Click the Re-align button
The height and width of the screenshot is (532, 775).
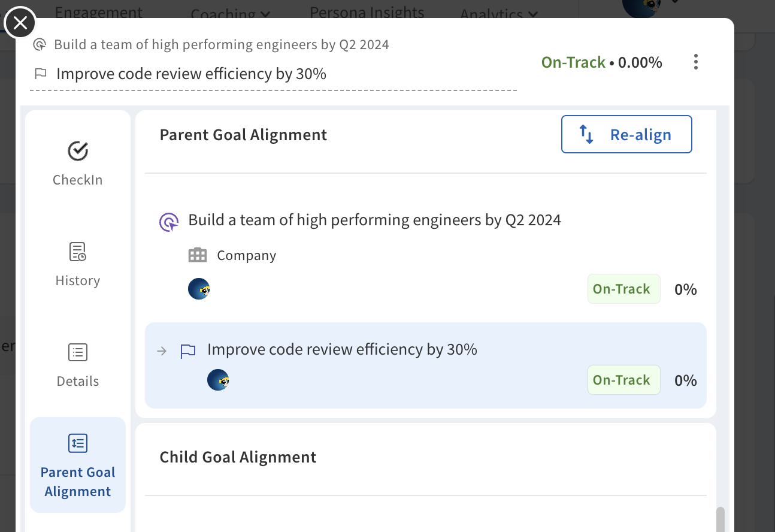tap(626, 134)
